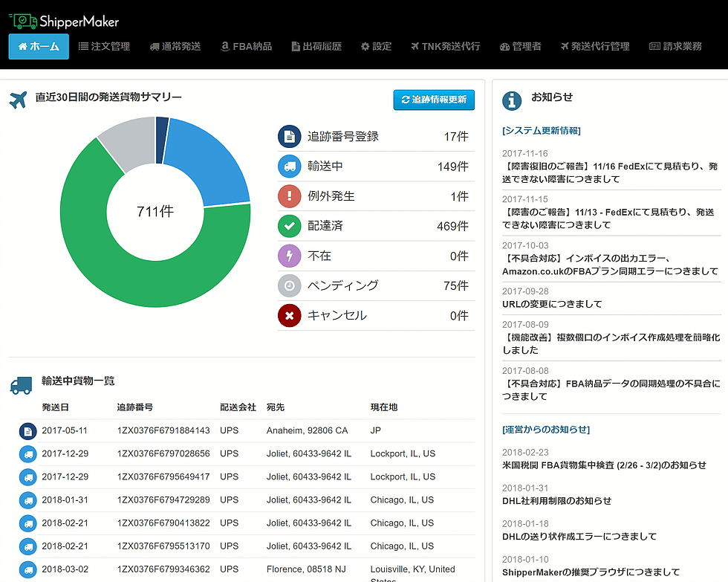Image resolution: width=728 pixels, height=582 pixels.
Task: Click the 現在地 column header
Action: (x=384, y=407)
